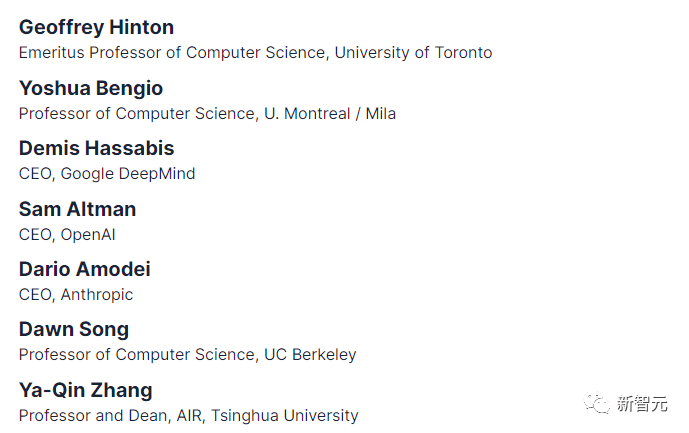Click the 新智元 watermark text

pyautogui.click(x=641, y=404)
